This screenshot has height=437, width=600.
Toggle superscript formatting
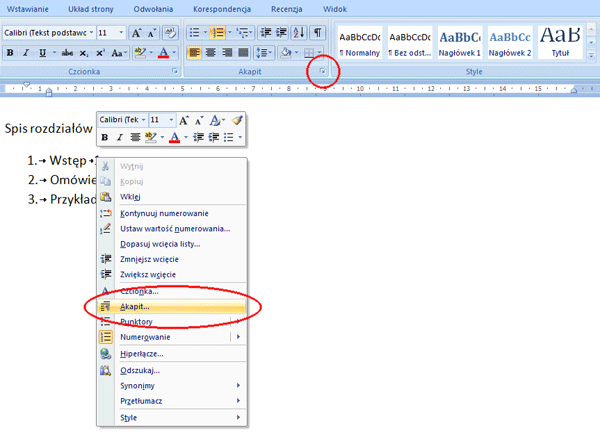tap(100, 52)
